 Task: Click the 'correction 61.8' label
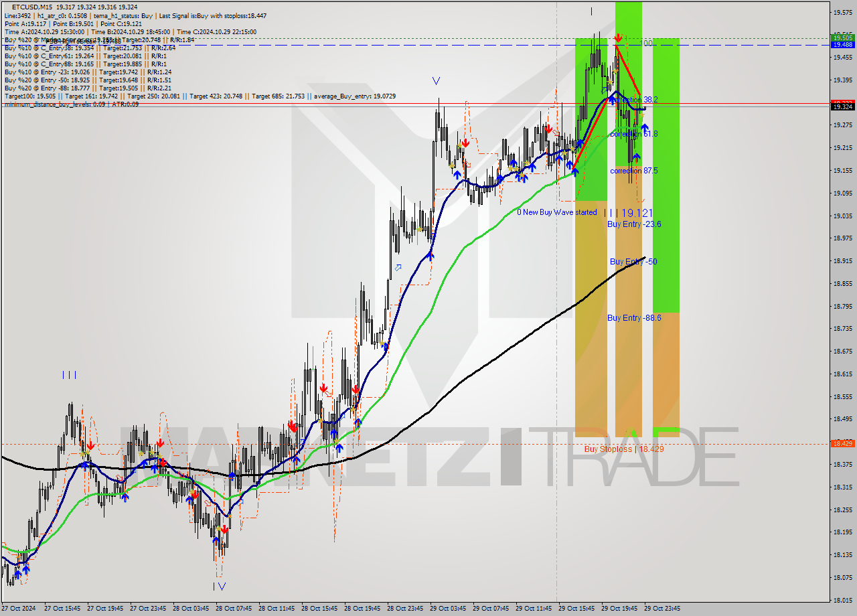pos(634,134)
